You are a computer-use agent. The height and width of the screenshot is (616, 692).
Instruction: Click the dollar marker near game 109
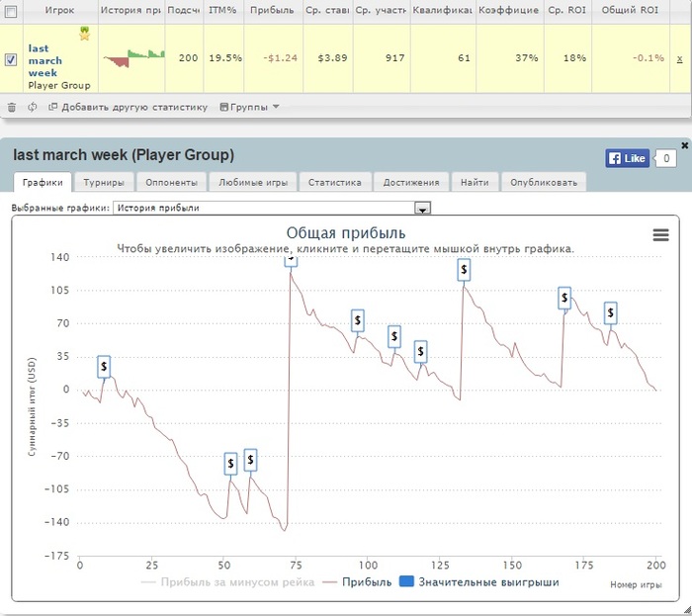tap(394, 336)
